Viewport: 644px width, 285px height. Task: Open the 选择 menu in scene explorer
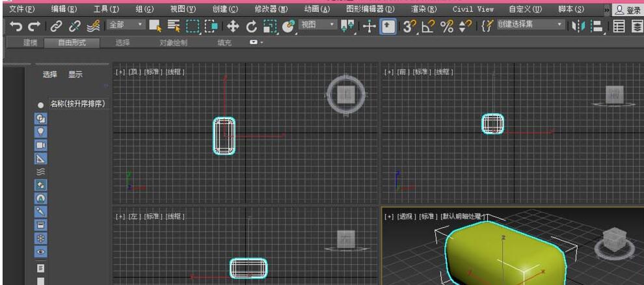pyautogui.click(x=50, y=74)
